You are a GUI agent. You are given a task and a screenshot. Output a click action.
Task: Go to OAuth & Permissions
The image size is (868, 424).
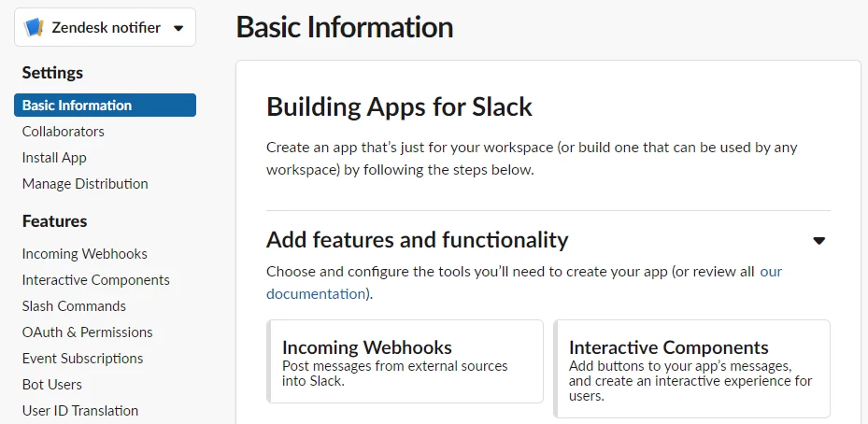88,332
